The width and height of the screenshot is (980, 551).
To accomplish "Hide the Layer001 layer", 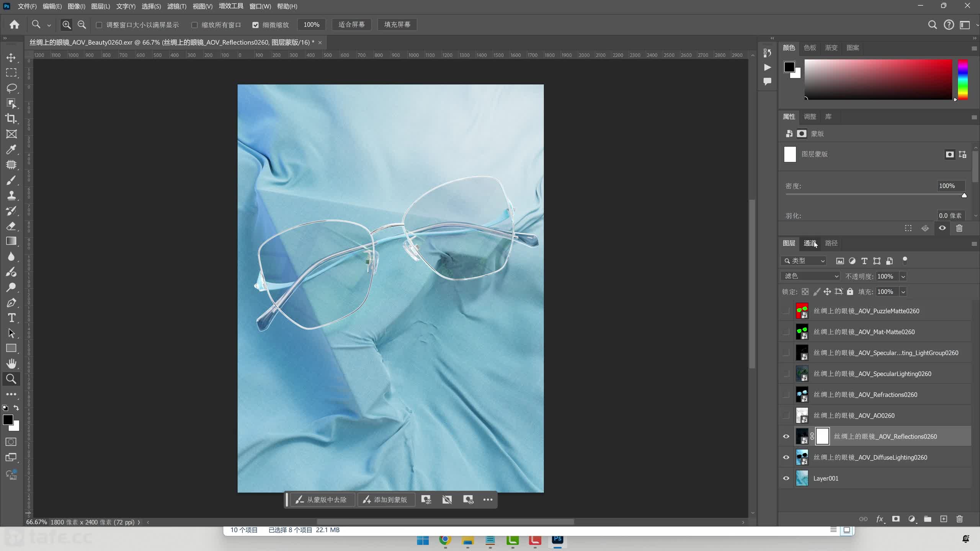I will coord(786,478).
